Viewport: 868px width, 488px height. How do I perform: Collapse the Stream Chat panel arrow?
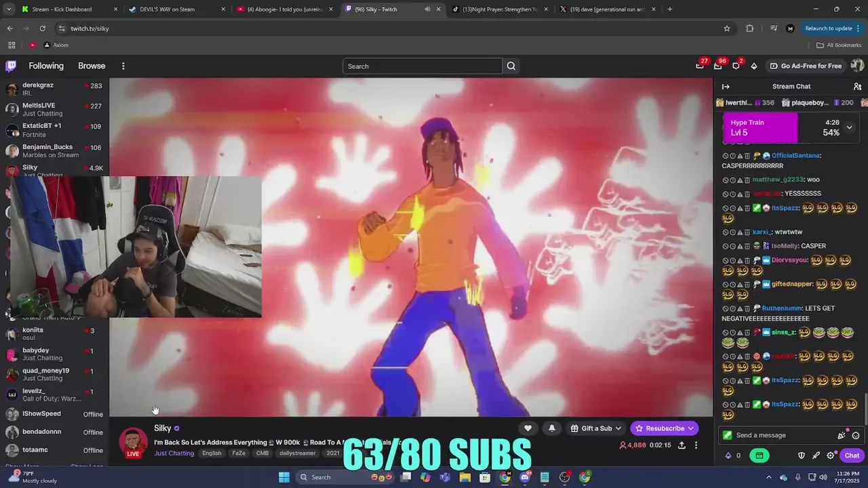point(726,87)
